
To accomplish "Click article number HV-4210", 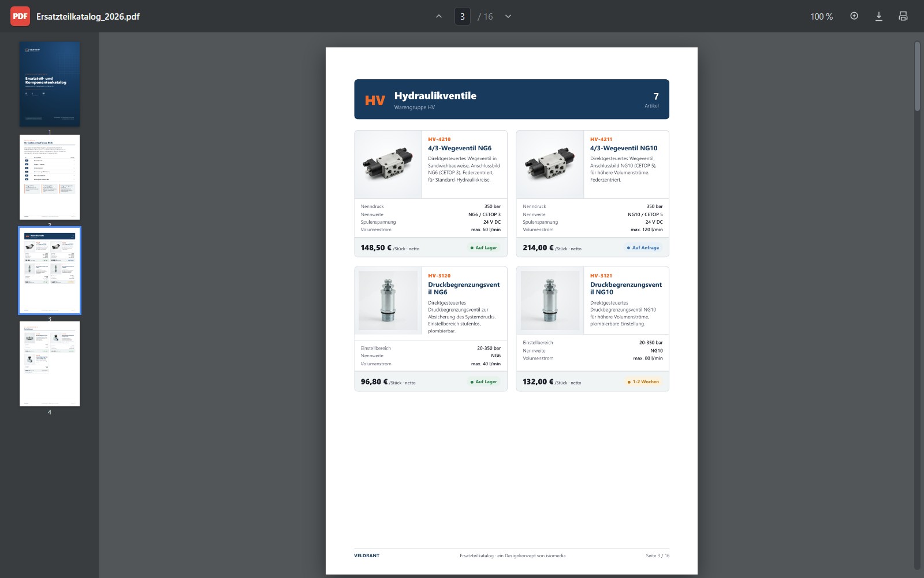I will (x=439, y=139).
